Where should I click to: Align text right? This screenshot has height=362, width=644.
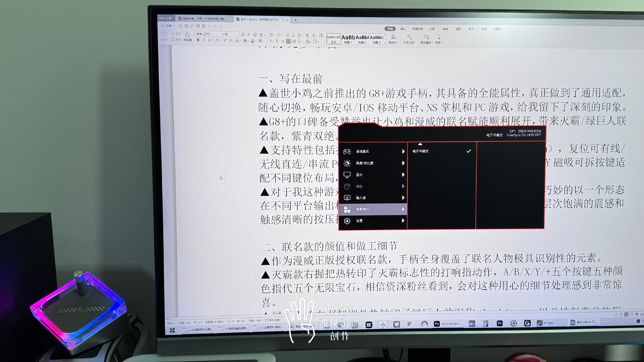[282, 41]
